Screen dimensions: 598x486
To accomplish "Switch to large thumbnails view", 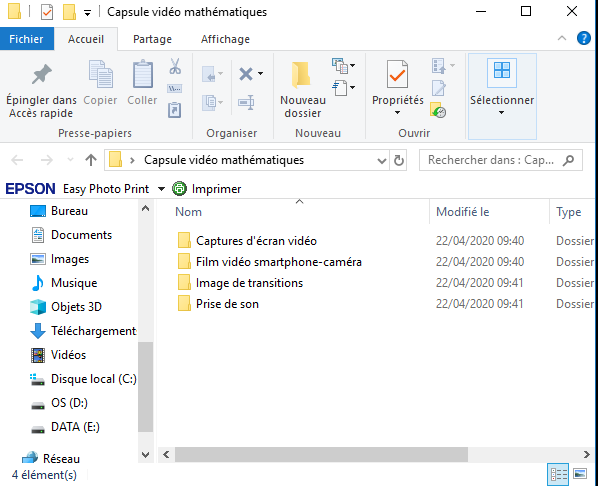I will [x=580, y=474].
